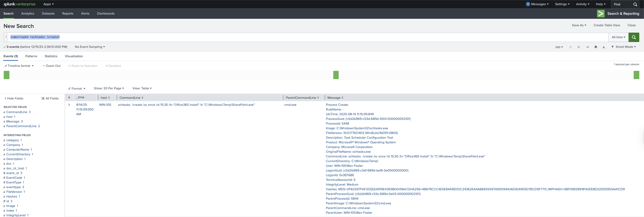Click the 8/14/25 11:15:09.000 AM timestamp
The width and height of the screenshot is (644, 217).
click(85, 110)
